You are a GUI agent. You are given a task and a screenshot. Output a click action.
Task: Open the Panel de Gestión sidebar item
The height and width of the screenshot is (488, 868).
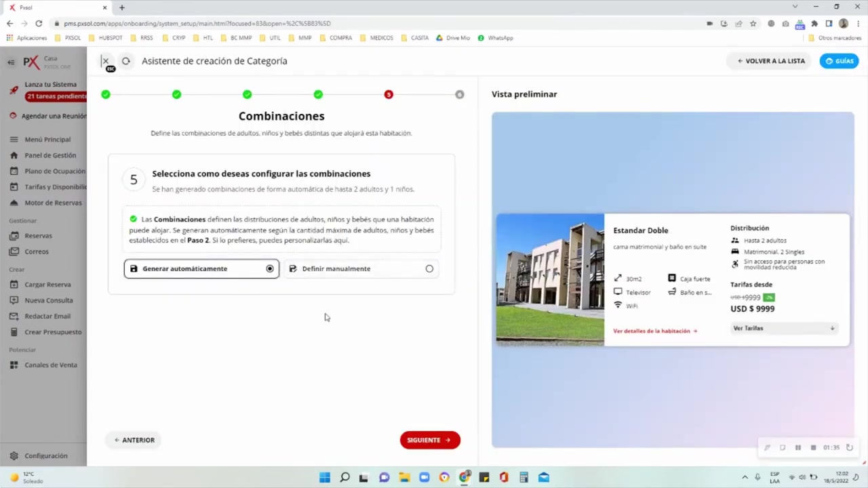[x=50, y=155]
